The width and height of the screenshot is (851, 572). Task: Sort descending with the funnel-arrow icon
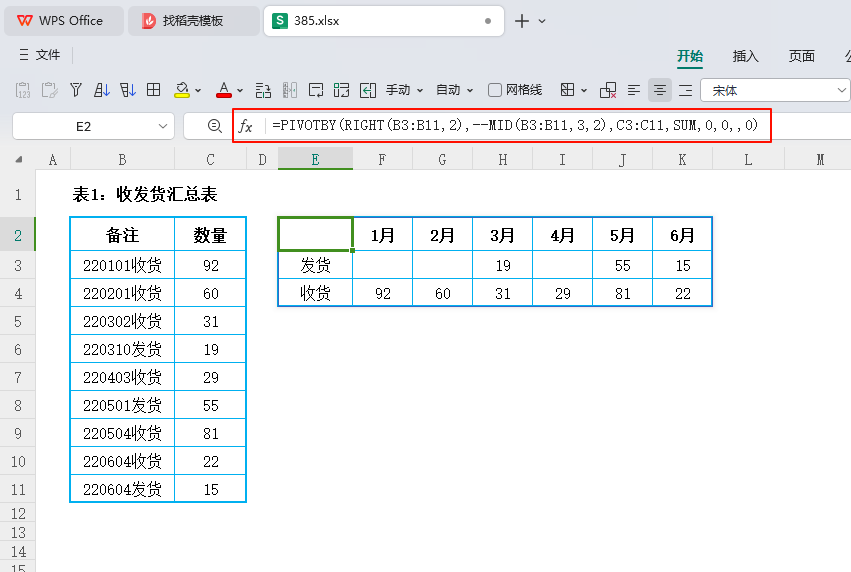coord(128,90)
